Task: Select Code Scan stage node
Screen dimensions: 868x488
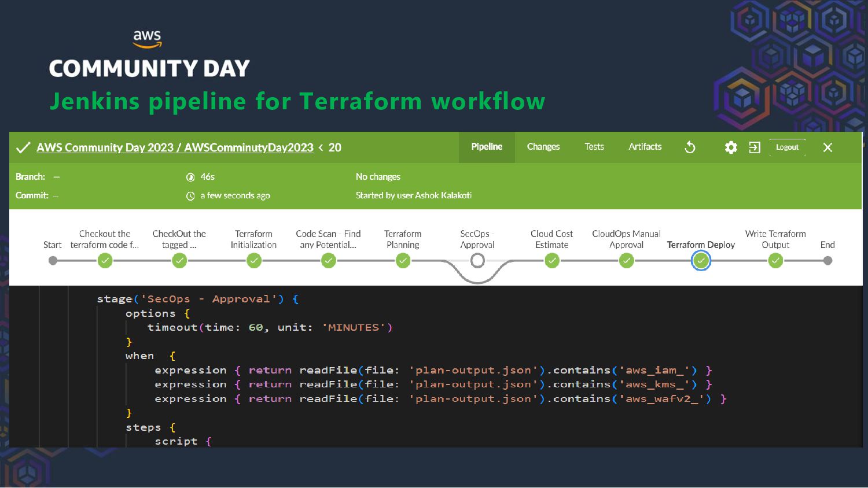Action: [329, 261]
